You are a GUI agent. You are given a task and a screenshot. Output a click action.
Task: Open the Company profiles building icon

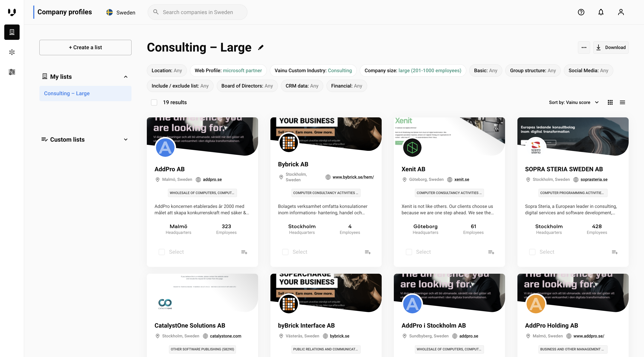pyautogui.click(x=12, y=32)
